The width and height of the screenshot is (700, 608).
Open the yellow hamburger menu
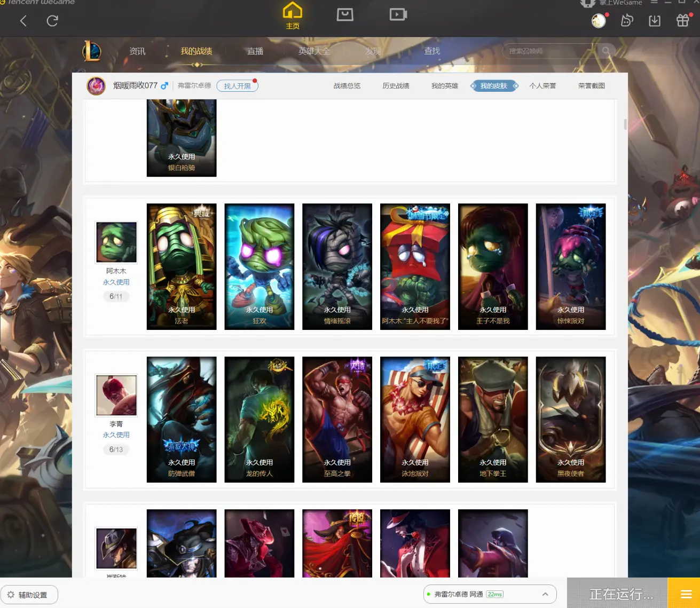click(x=686, y=594)
